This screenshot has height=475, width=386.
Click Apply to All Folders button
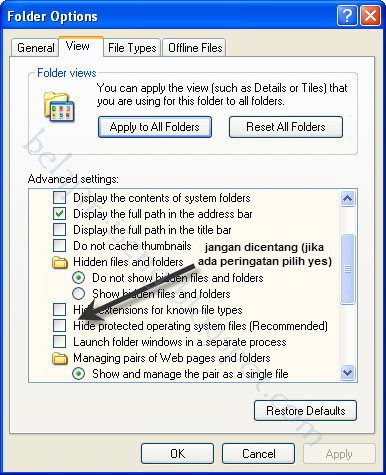[x=155, y=127]
